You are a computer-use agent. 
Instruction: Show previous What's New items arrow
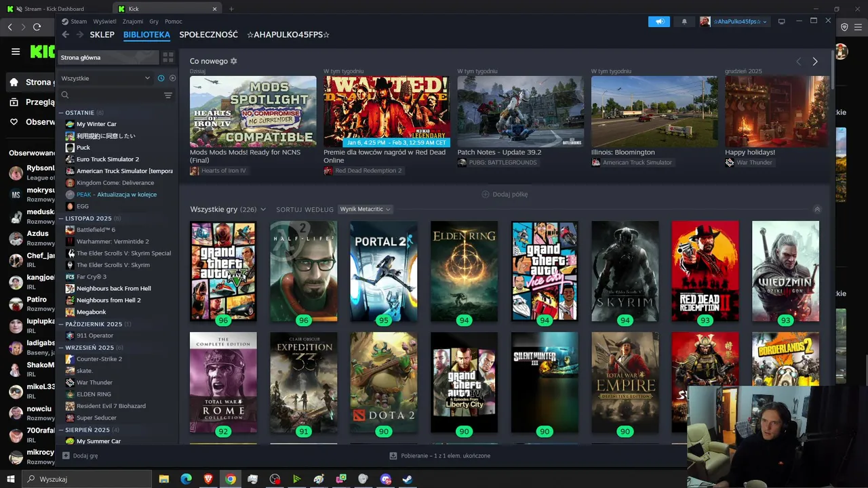tap(798, 62)
